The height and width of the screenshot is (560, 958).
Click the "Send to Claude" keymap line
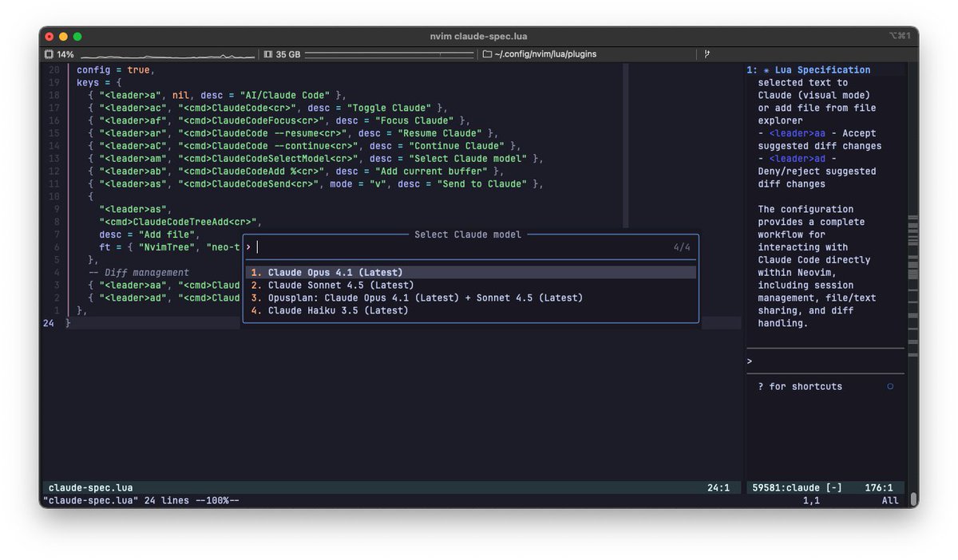point(315,184)
